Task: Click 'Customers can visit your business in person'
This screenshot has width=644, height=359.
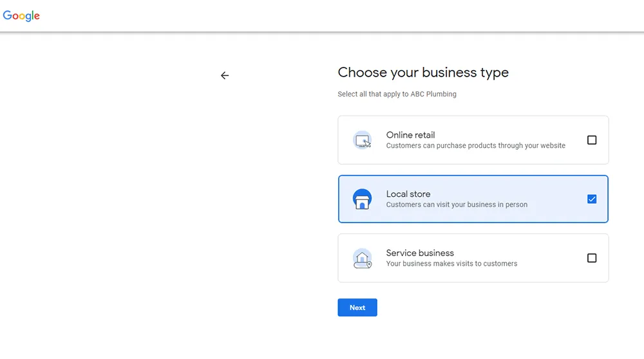Action: (x=457, y=205)
